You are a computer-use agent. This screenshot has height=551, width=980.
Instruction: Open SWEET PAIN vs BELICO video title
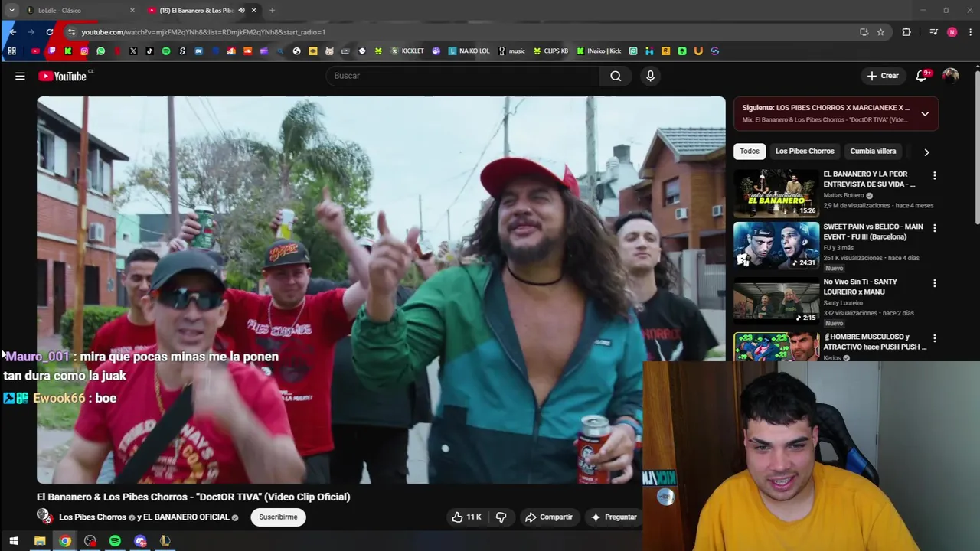tap(873, 232)
